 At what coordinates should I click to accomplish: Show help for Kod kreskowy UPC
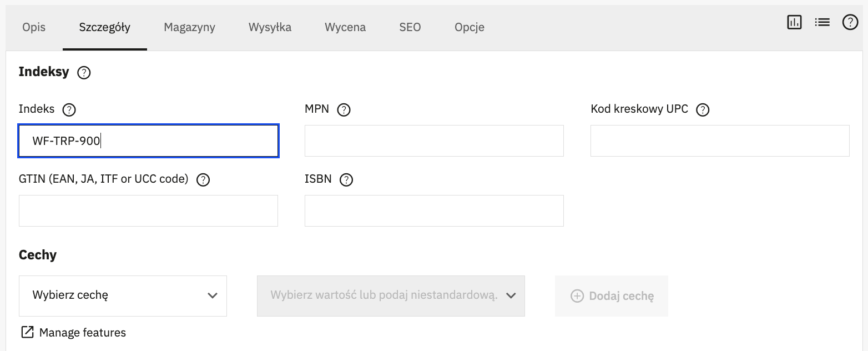click(x=703, y=109)
